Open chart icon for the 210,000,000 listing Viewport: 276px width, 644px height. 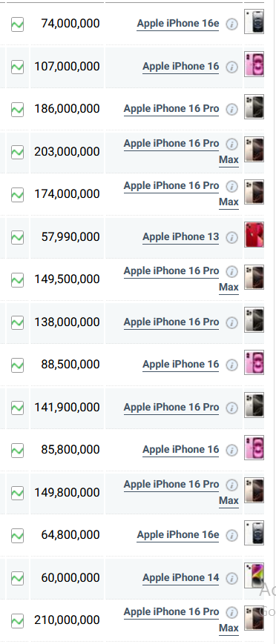pos(17,620)
